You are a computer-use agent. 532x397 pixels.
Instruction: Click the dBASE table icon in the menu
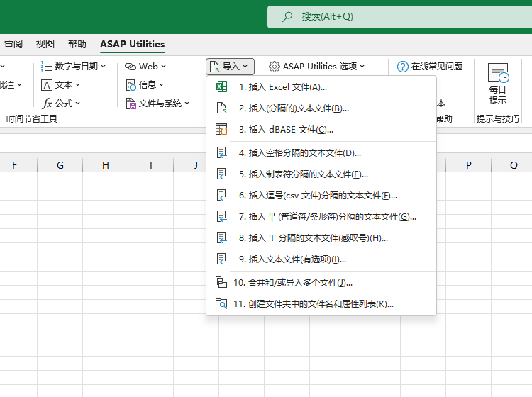coord(221,130)
